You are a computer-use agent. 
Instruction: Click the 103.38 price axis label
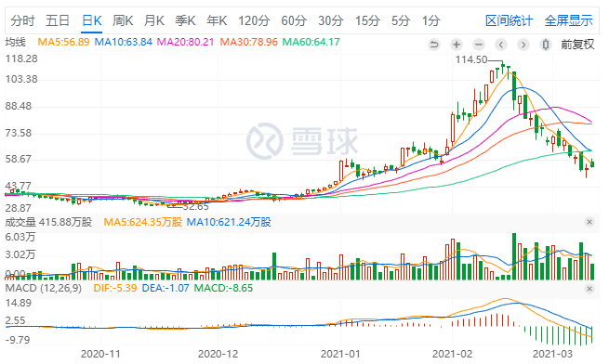pyautogui.click(x=21, y=80)
